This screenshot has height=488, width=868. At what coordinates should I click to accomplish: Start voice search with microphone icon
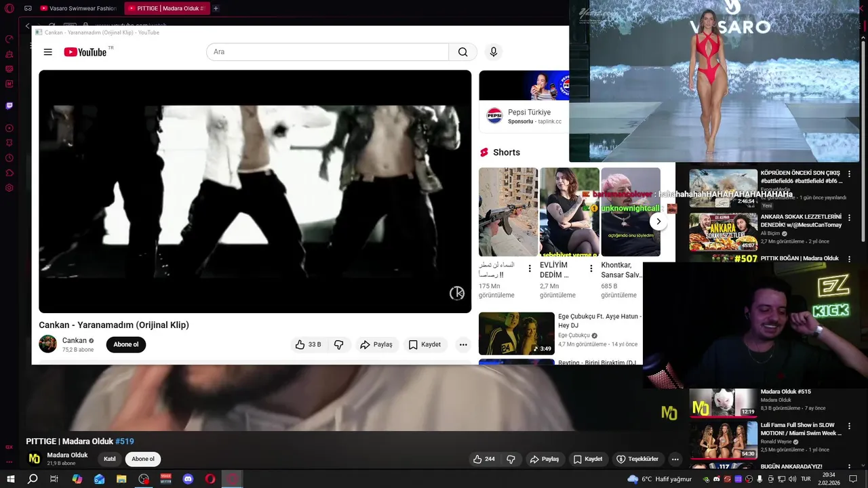coord(494,52)
